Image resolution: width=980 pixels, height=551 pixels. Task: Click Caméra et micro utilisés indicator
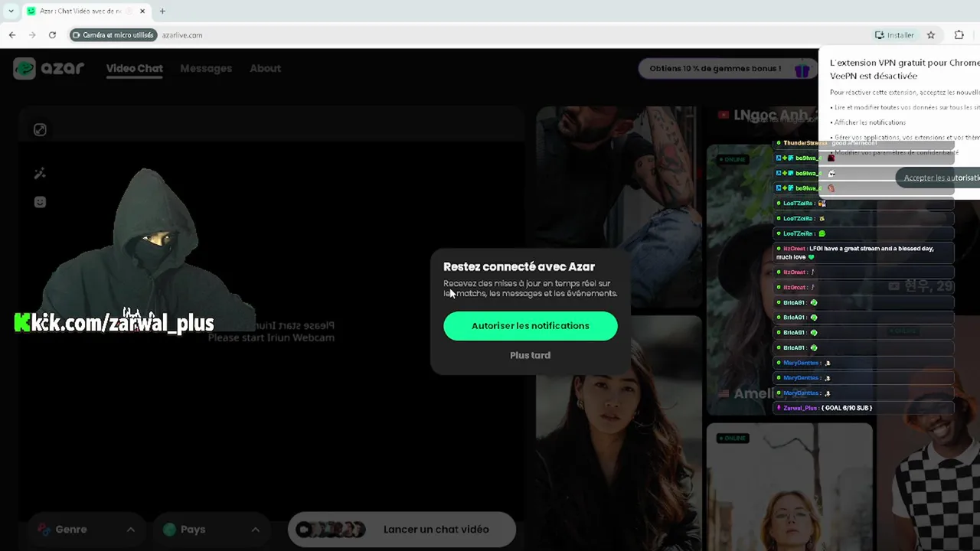click(x=113, y=35)
